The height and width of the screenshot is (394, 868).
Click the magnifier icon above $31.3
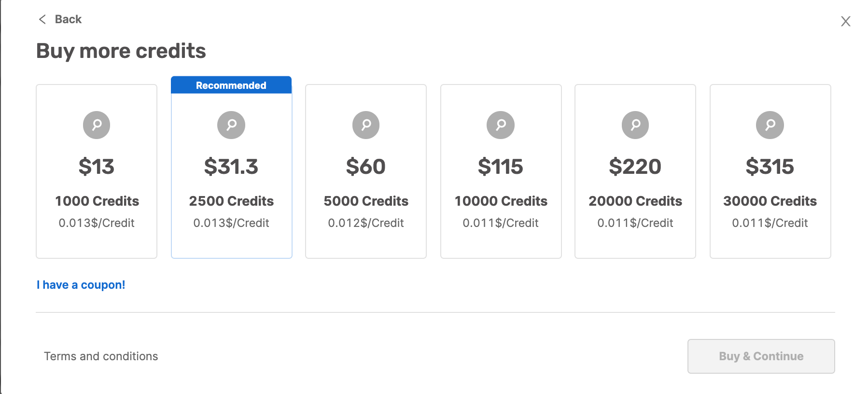(x=231, y=125)
